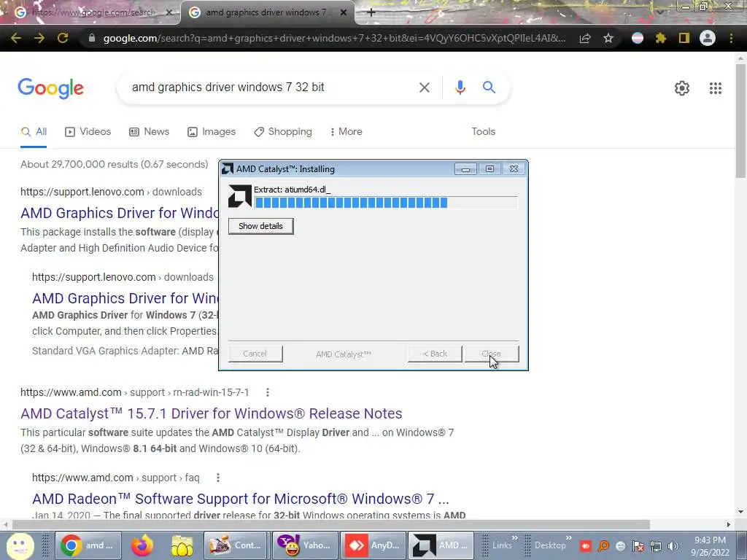Image resolution: width=747 pixels, height=560 pixels.
Task: Open the Google apps grid icon
Action: [715, 88]
